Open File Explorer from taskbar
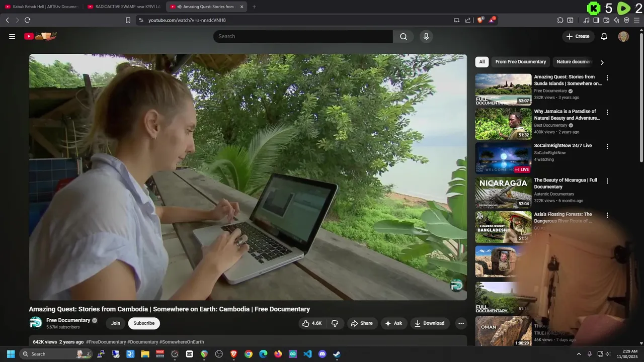Image resolution: width=644 pixels, height=362 pixels. [x=145, y=354]
